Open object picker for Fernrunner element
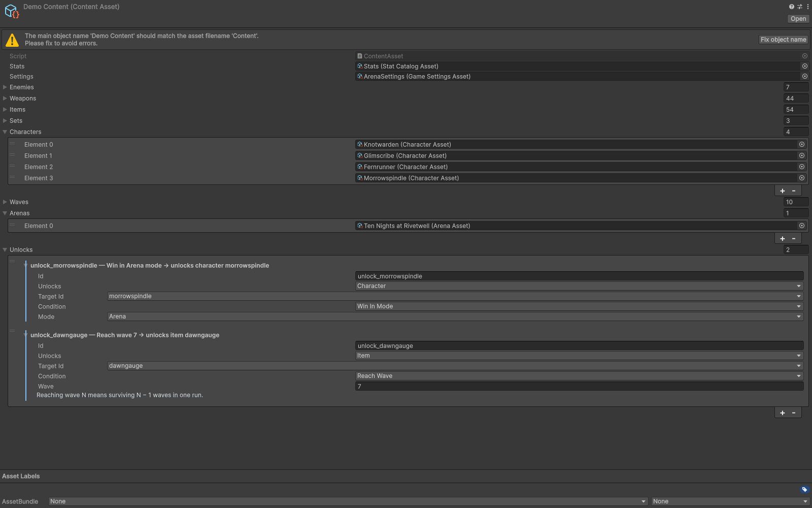 point(802,167)
